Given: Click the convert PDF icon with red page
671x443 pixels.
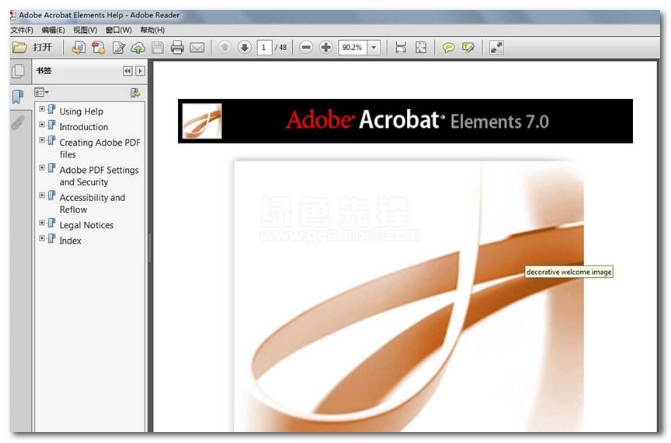Looking at the screenshot, I should pos(98,48).
